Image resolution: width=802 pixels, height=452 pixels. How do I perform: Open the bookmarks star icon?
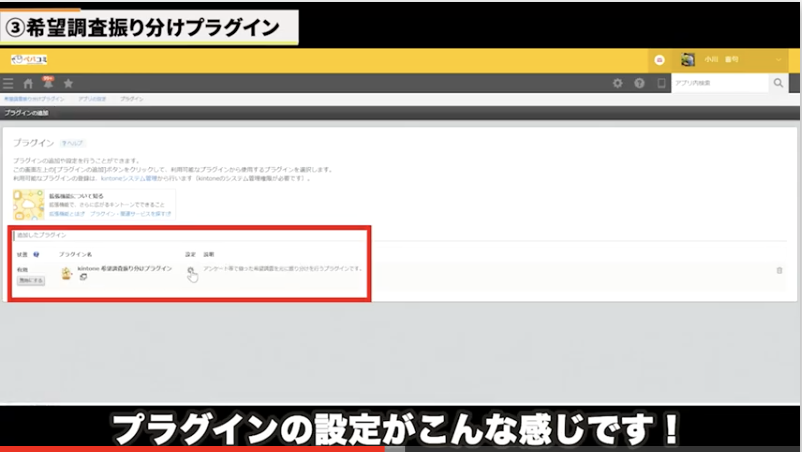tap(68, 84)
